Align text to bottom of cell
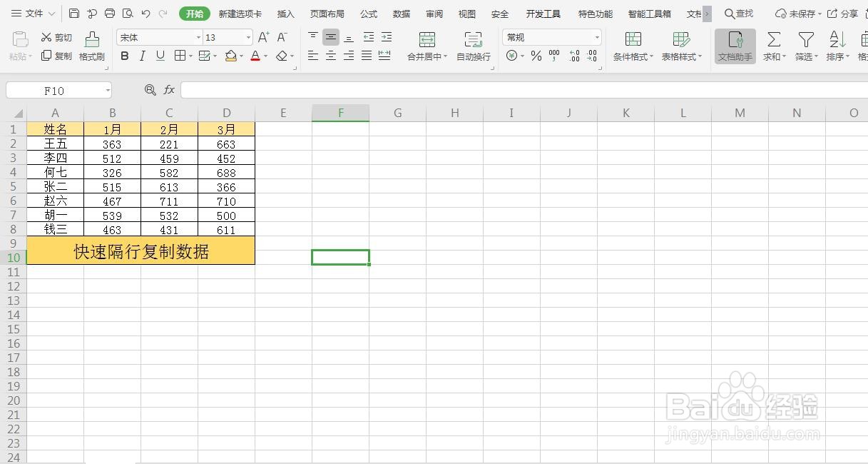 click(349, 37)
